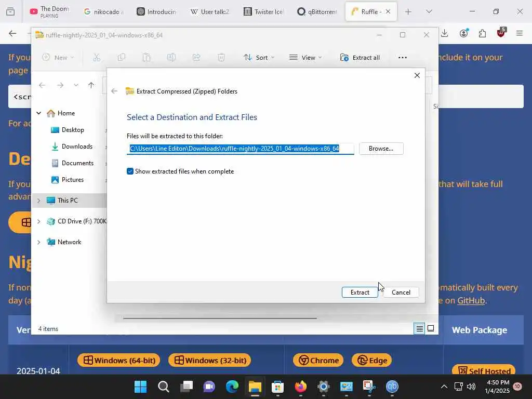Open taskbar Search

click(x=163, y=387)
